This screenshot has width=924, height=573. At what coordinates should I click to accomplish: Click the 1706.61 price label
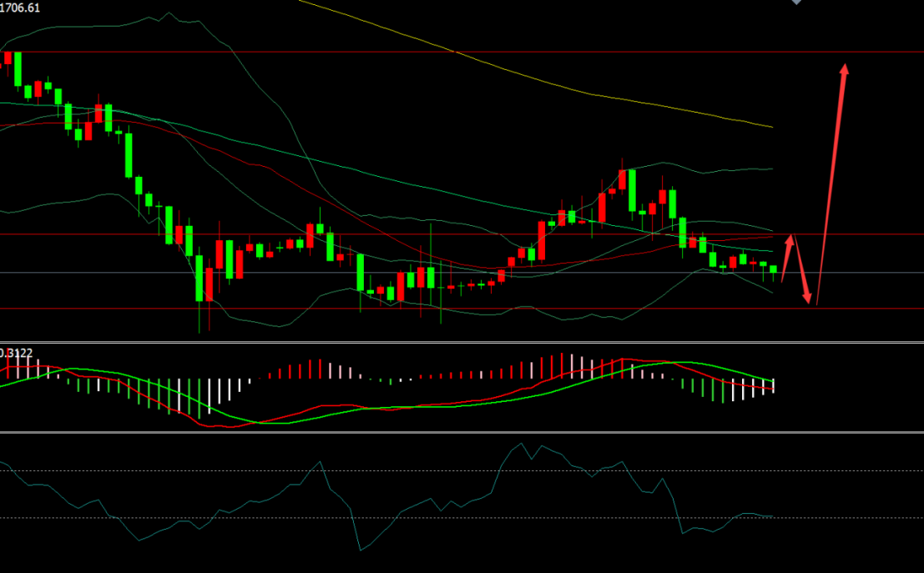(19, 8)
